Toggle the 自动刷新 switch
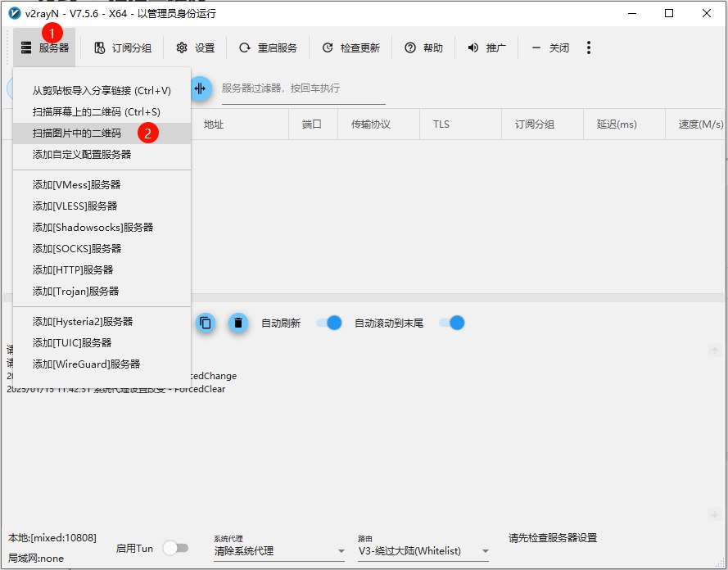Screen dimensions: 728x570 tap(328, 323)
